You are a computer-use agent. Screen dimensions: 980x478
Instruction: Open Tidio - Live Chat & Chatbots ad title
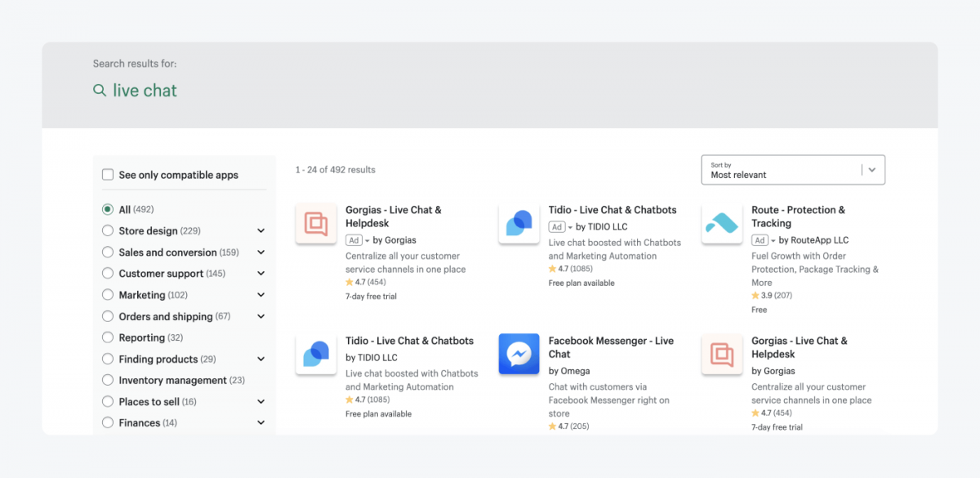point(612,210)
